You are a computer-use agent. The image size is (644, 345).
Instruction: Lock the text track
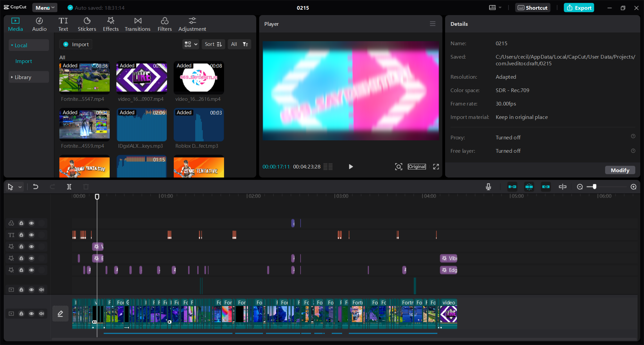click(x=21, y=235)
